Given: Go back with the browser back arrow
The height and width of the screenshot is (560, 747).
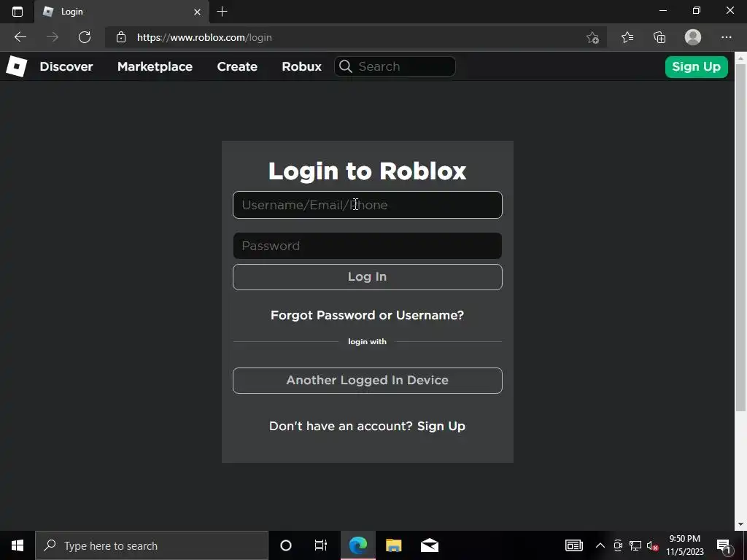Looking at the screenshot, I should 20,37.
